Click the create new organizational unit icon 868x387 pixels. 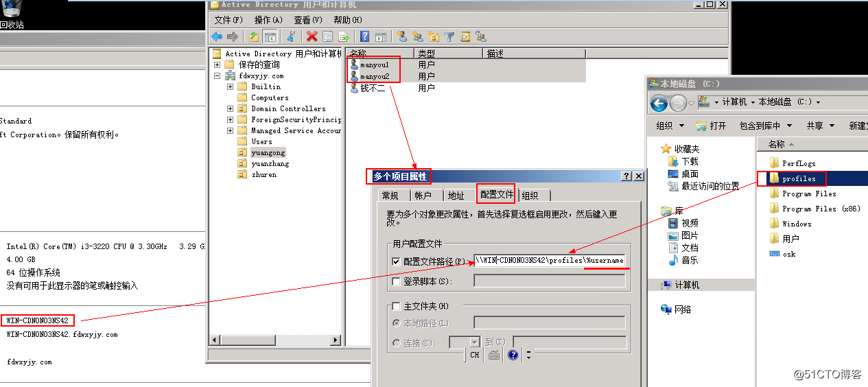point(434,36)
